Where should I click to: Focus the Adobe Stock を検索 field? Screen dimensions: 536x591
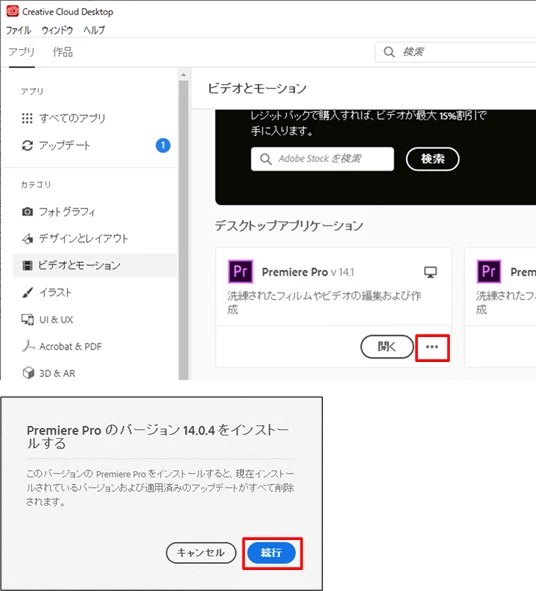[x=322, y=159]
